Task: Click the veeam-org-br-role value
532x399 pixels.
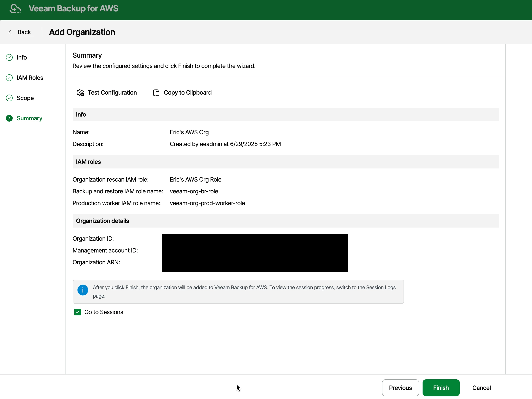Action: tap(194, 191)
